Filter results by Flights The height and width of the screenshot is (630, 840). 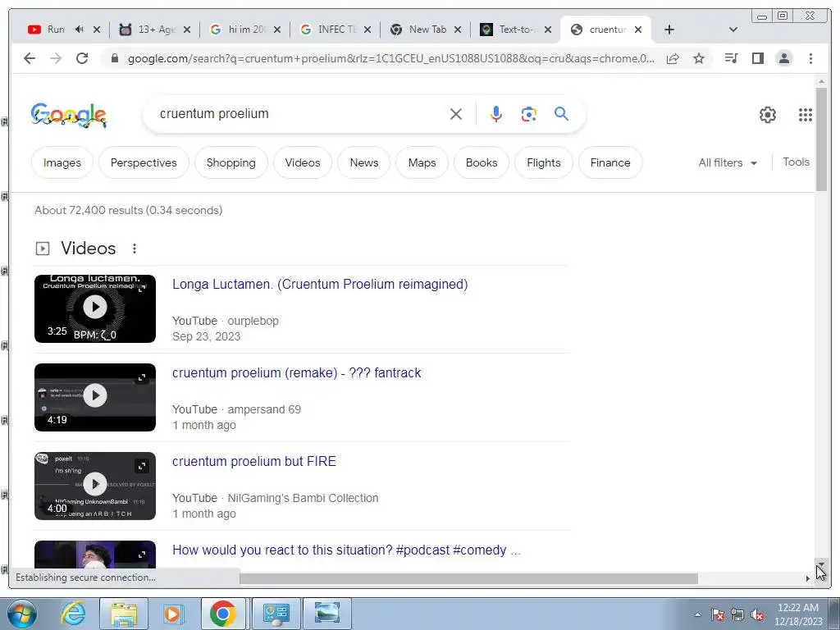point(544,162)
